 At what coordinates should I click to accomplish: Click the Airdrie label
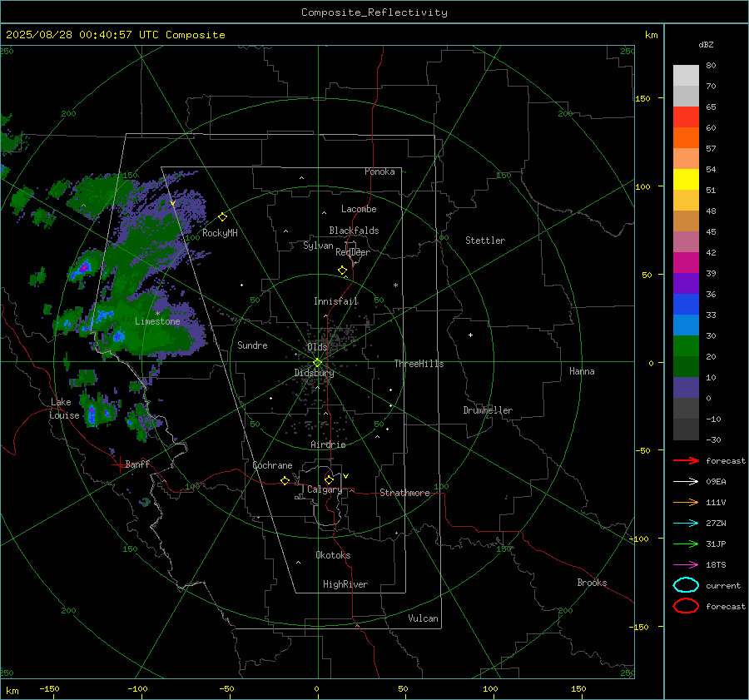tap(328, 444)
